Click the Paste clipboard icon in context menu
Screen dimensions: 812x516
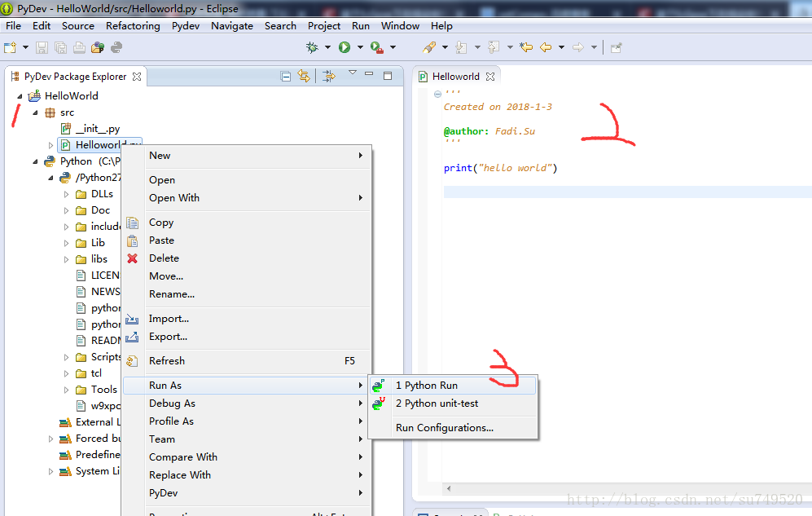point(133,241)
